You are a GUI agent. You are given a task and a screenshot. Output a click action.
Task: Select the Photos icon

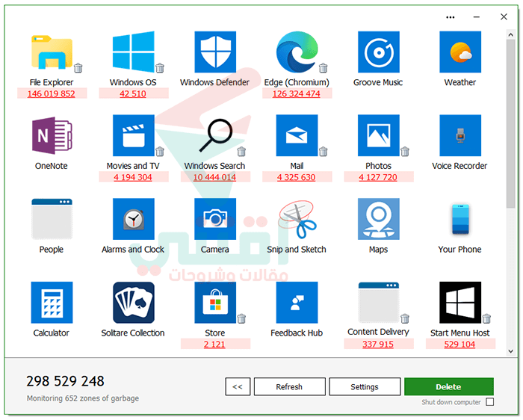[379, 135]
